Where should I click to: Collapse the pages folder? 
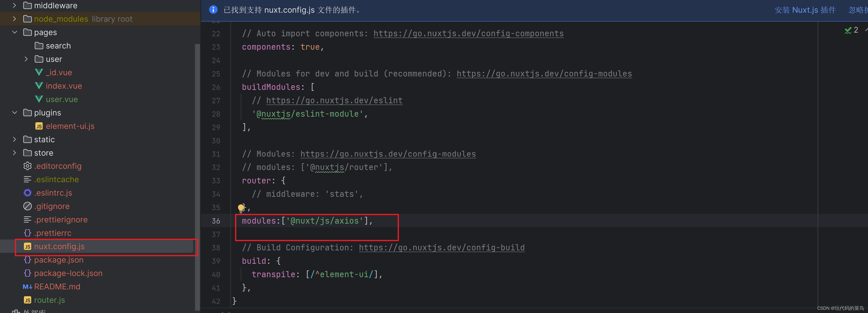tap(14, 32)
